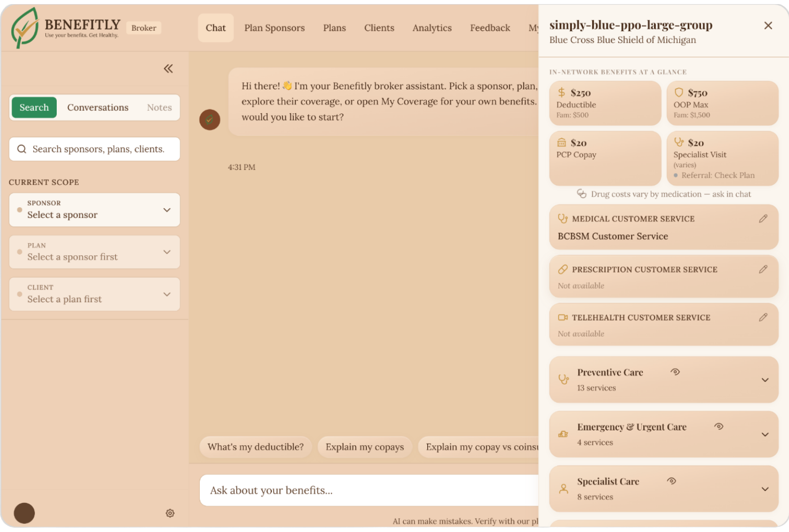Viewport: 789px width, 532px height.
Task: Choose the "Explain my copay vs coinsu…" suggestion
Action: [478, 447]
